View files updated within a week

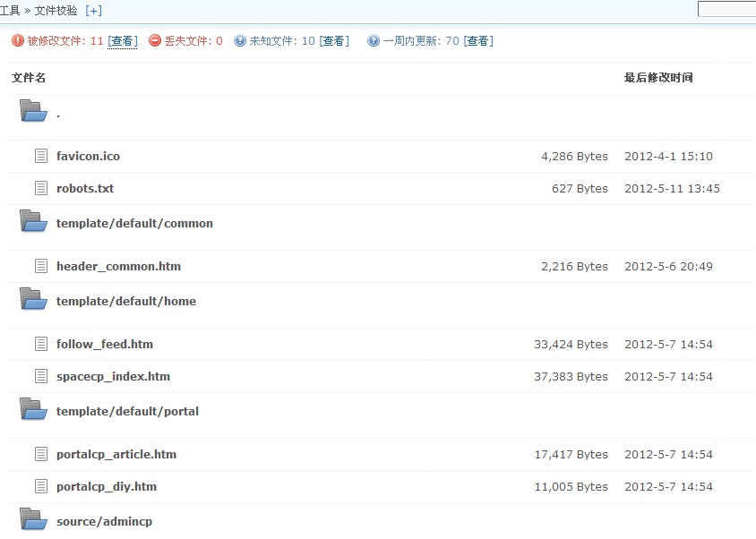pos(478,41)
